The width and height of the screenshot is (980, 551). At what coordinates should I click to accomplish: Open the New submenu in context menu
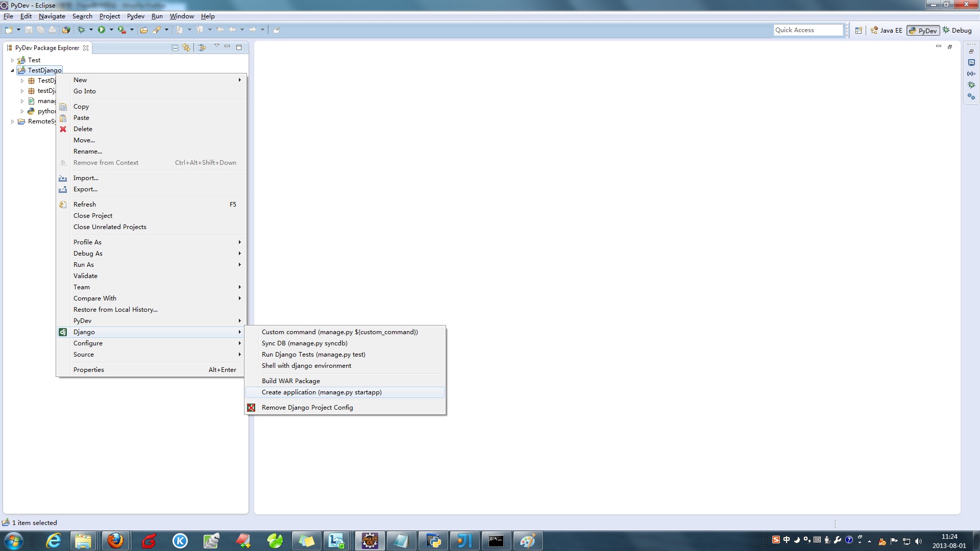[152, 80]
